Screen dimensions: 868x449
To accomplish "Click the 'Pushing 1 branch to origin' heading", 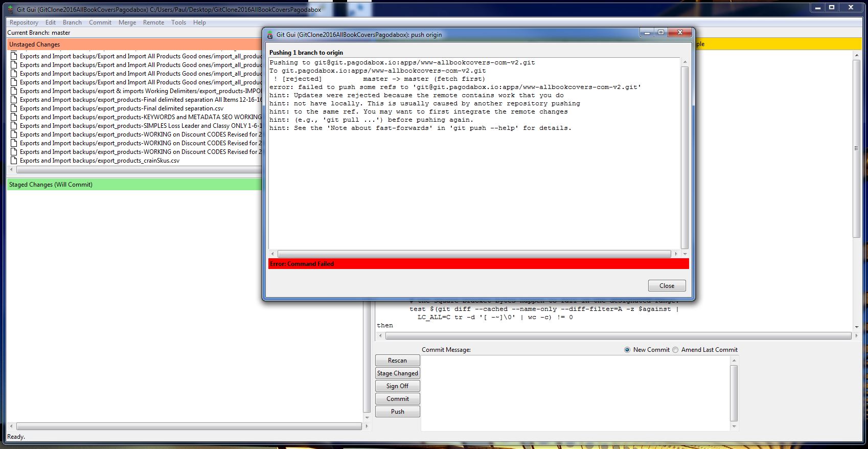I will pyautogui.click(x=306, y=53).
